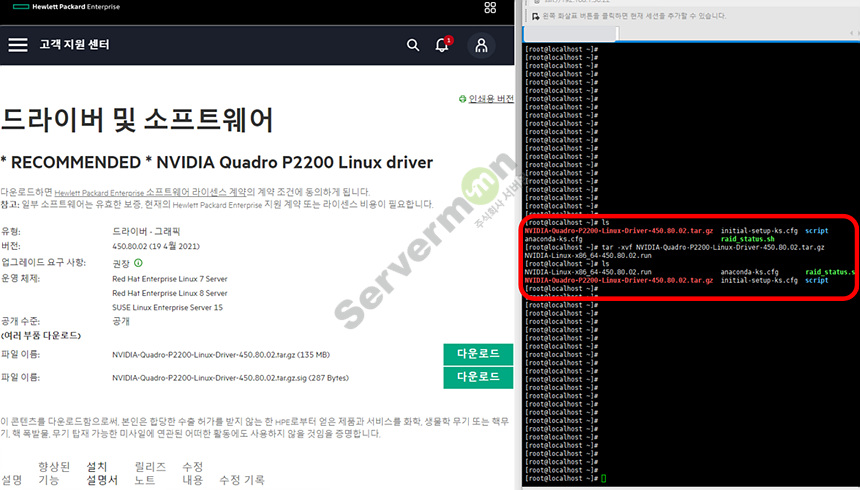The height and width of the screenshot is (490, 860).
Task: Open the 인쇄용 버전 link
Action: (x=491, y=99)
